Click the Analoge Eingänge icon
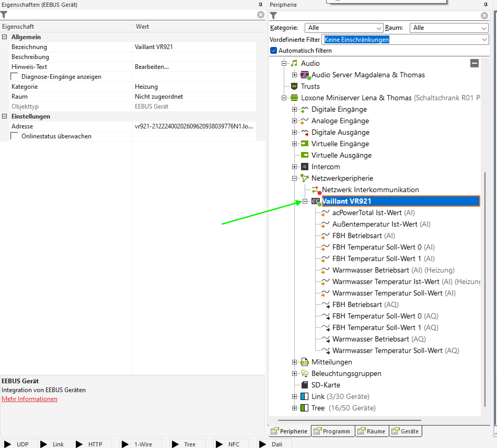Screen dimensions: 497x448 [305, 121]
